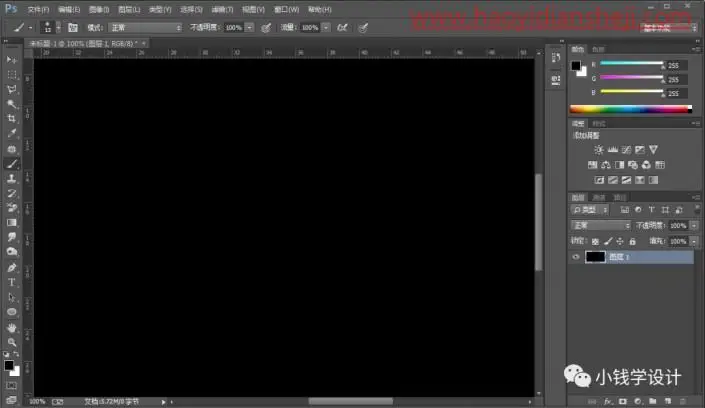The height and width of the screenshot is (408, 705).
Task: Toggle lock all padlock
Action: (632, 242)
